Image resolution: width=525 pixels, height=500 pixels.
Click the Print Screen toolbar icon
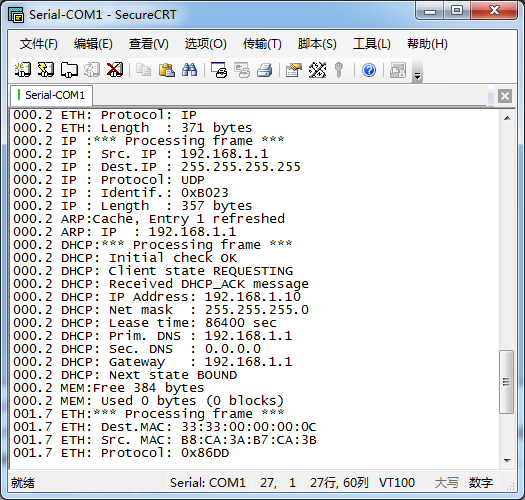tap(219, 70)
